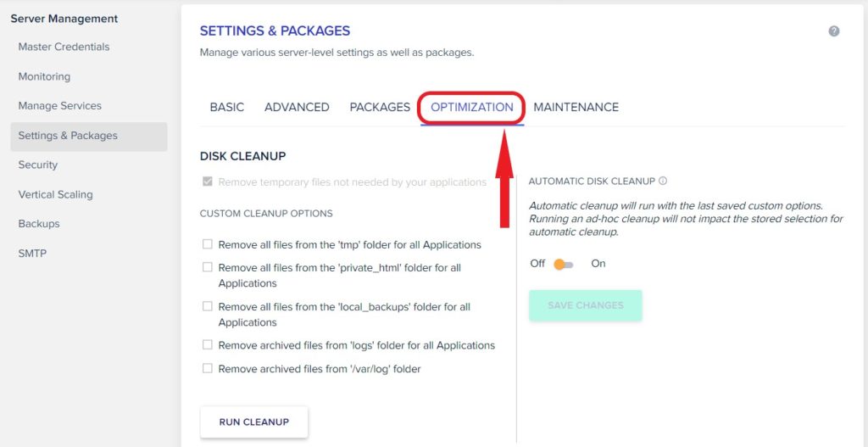This screenshot has height=447, width=868.
Task: Check 'local_backups' folder removal option
Action: coord(207,306)
